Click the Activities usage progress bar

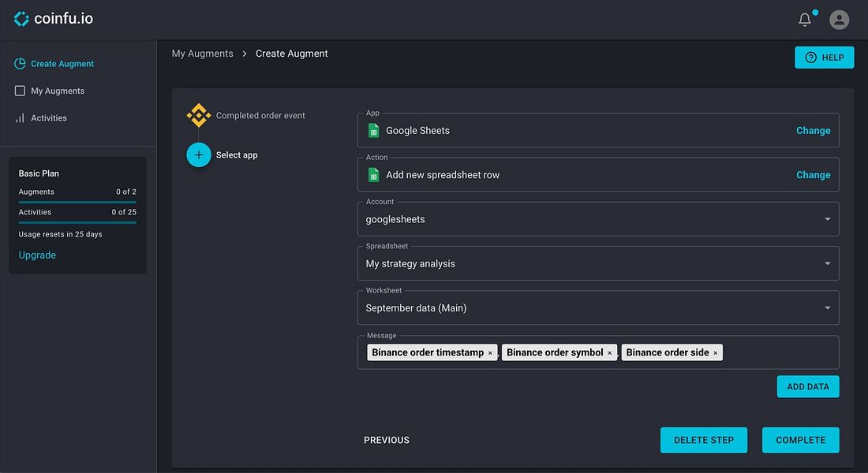77,222
